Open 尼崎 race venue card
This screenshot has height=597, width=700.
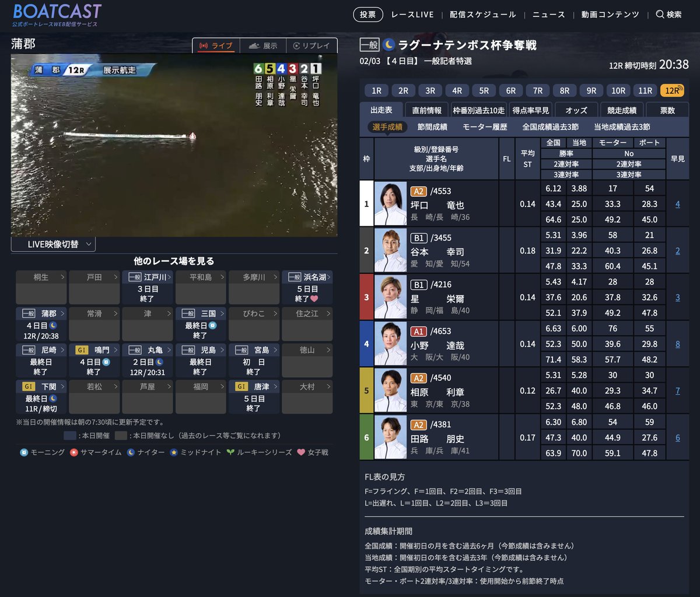[41, 360]
